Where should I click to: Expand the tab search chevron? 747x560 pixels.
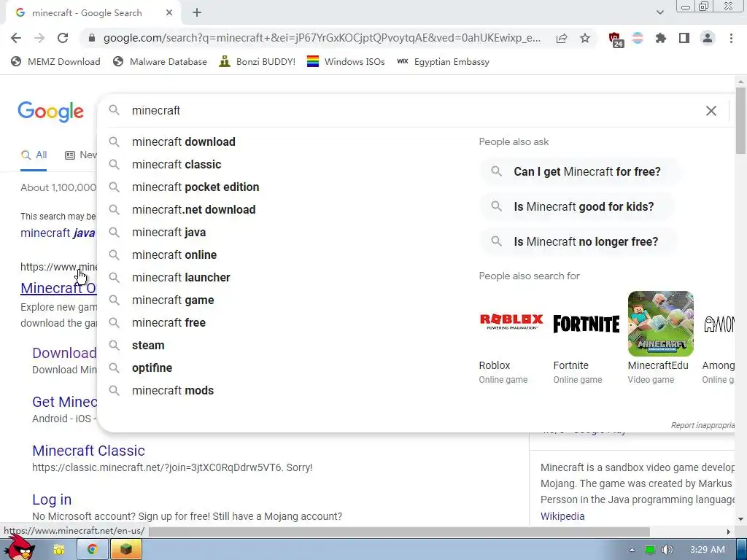pos(659,13)
